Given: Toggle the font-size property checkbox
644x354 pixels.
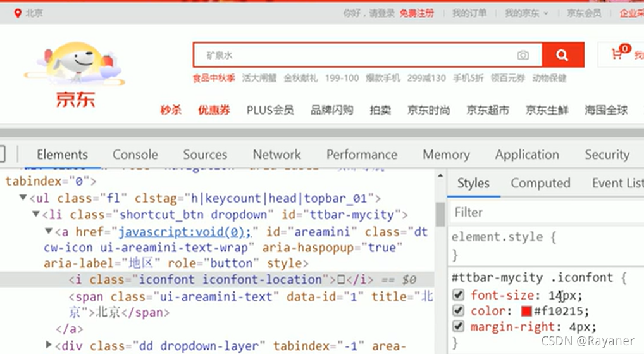Looking at the screenshot, I should pyautogui.click(x=458, y=295).
